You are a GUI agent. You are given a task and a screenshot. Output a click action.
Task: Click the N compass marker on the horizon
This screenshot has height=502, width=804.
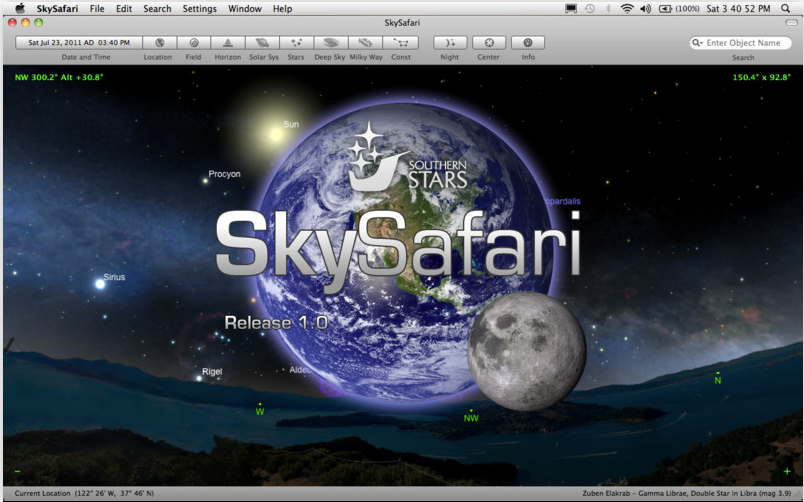(718, 380)
